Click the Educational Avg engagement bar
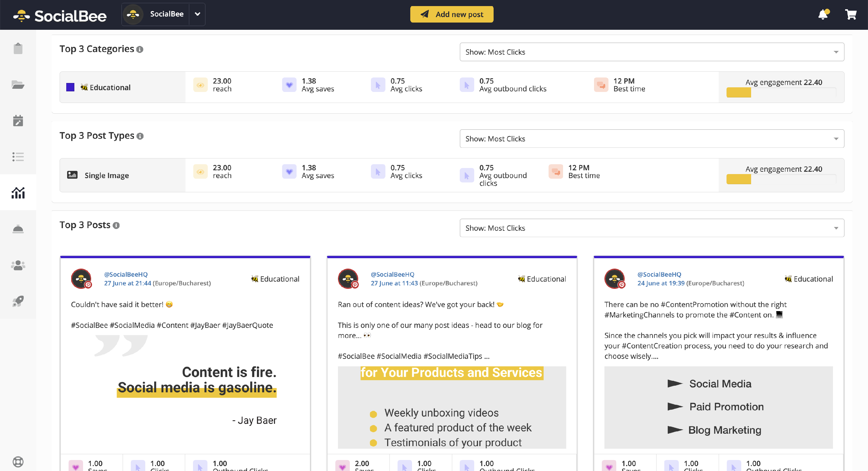Screen dimensions: 868x471 [781, 93]
